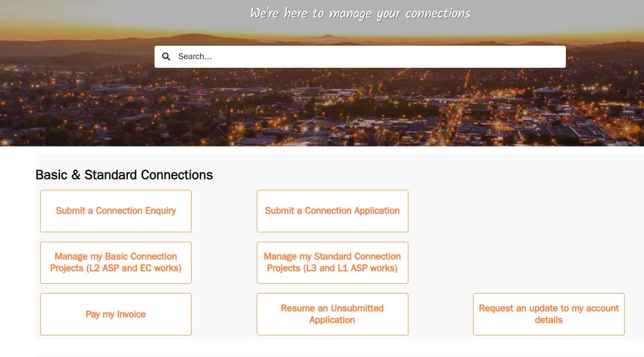Viewport: 644px width, 357px height.
Task: Click Request an update to my account details
Action: (549, 314)
